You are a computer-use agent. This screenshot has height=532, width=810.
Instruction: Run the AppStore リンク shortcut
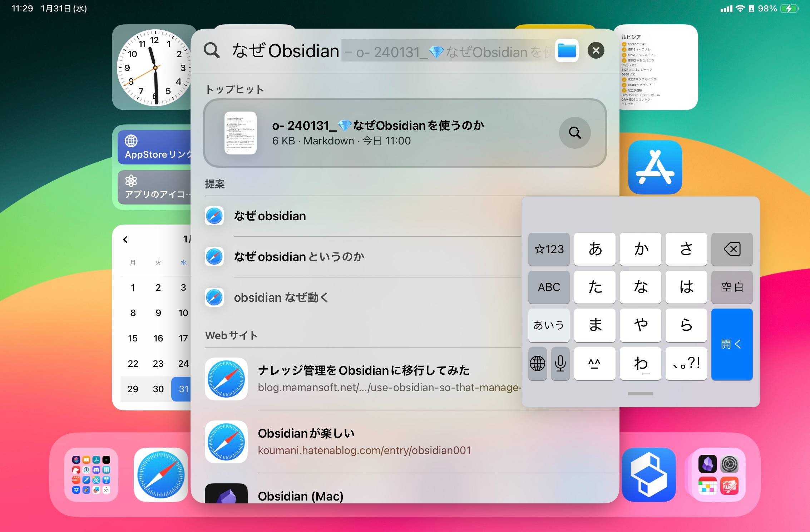[x=155, y=147]
